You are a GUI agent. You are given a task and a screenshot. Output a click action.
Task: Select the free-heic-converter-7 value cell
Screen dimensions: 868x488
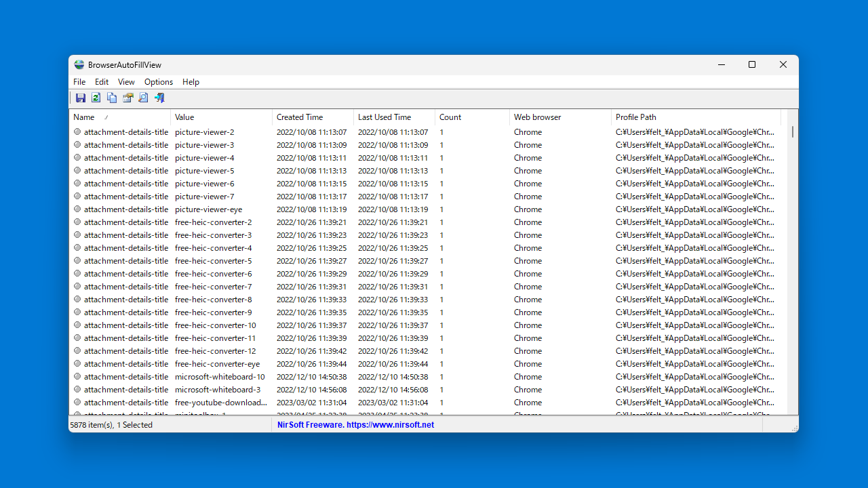click(x=213, y=287)
